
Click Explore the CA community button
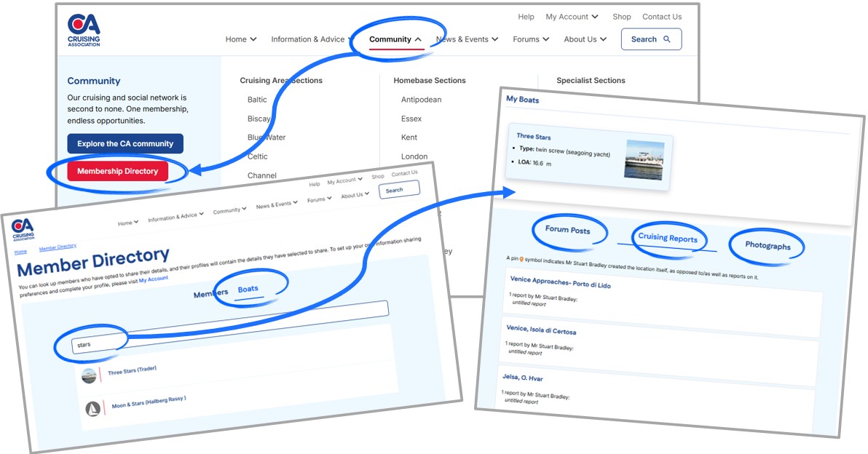[x=125, y=143]
